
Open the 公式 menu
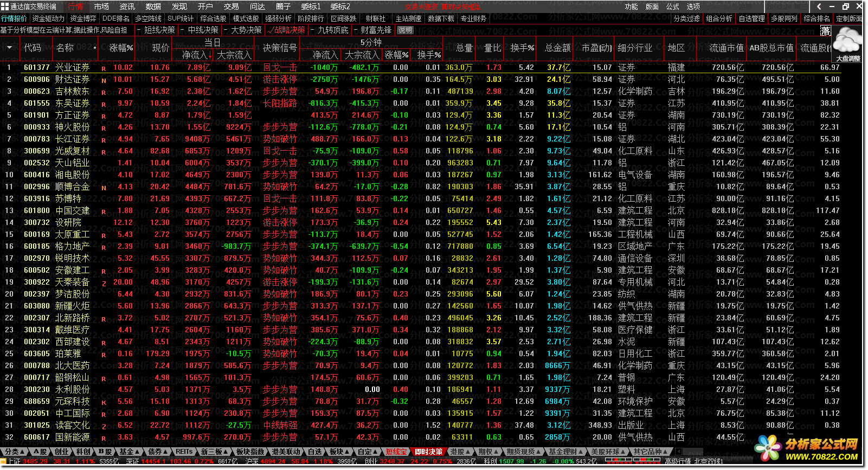[x=673, y=7]
